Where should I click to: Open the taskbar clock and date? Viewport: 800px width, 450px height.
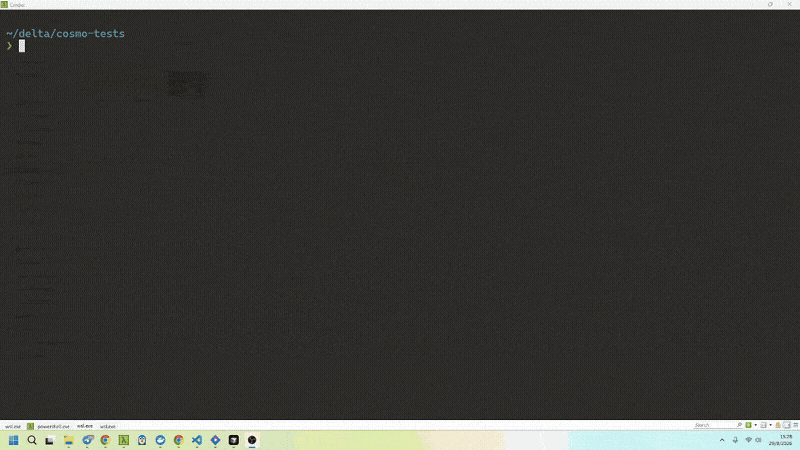781,440
